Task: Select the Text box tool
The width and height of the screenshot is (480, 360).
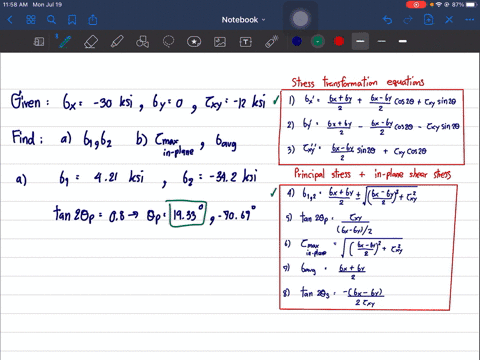Action: (x=246, y=42)
